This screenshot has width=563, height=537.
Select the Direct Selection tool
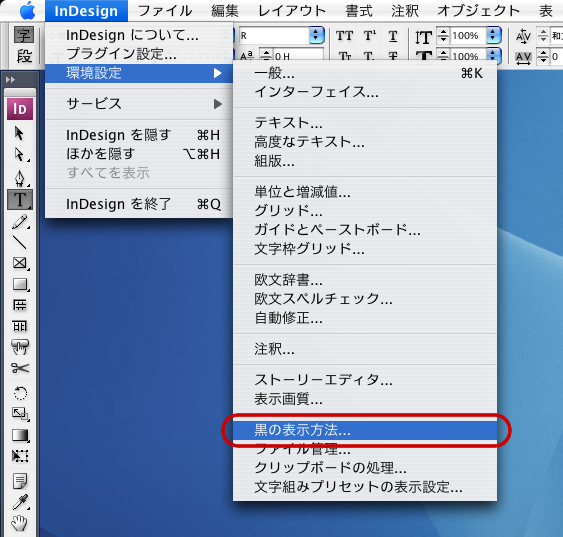(x=19, y=155)
